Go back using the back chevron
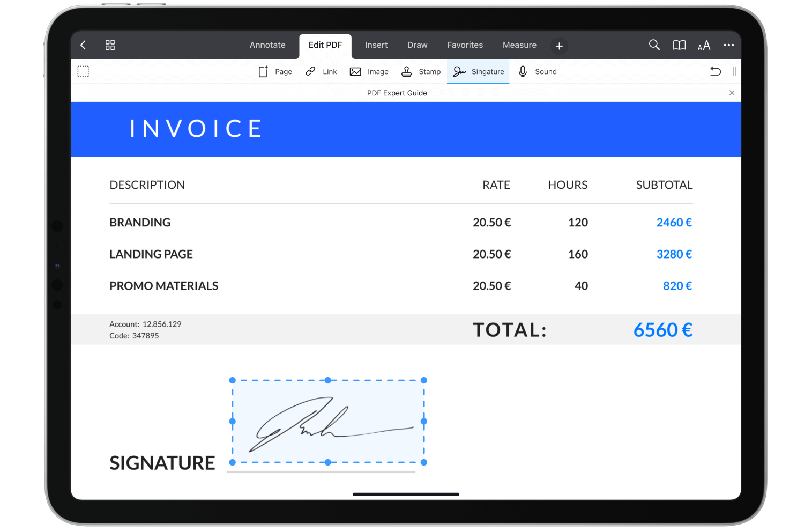This screenshot has height=531, width=812. tap(83, 45)
